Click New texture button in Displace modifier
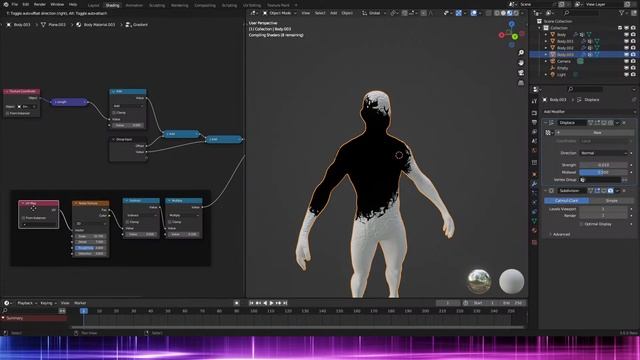 coord(596,133)
